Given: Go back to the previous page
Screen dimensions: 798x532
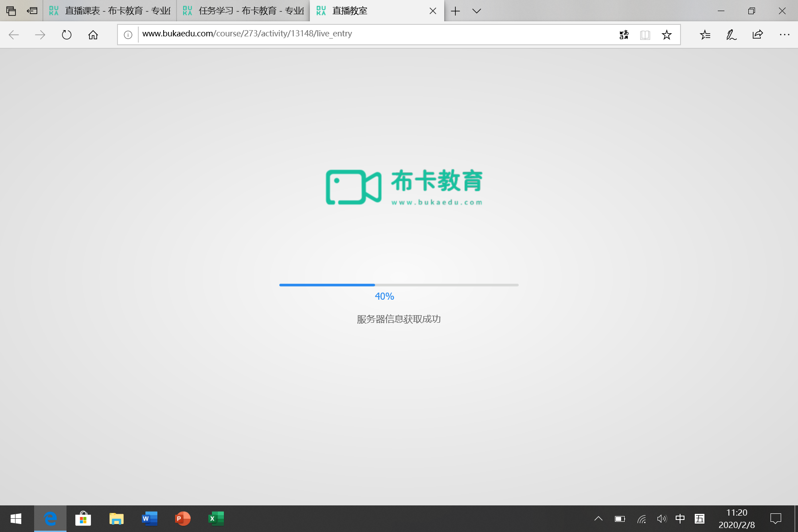Looking at the screenshot, I should 14,35.
